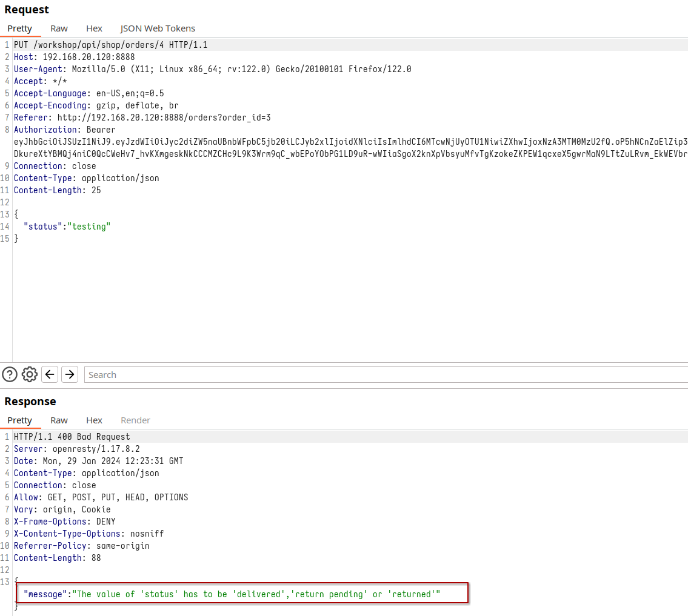Go to previous search match arrow

50,374
